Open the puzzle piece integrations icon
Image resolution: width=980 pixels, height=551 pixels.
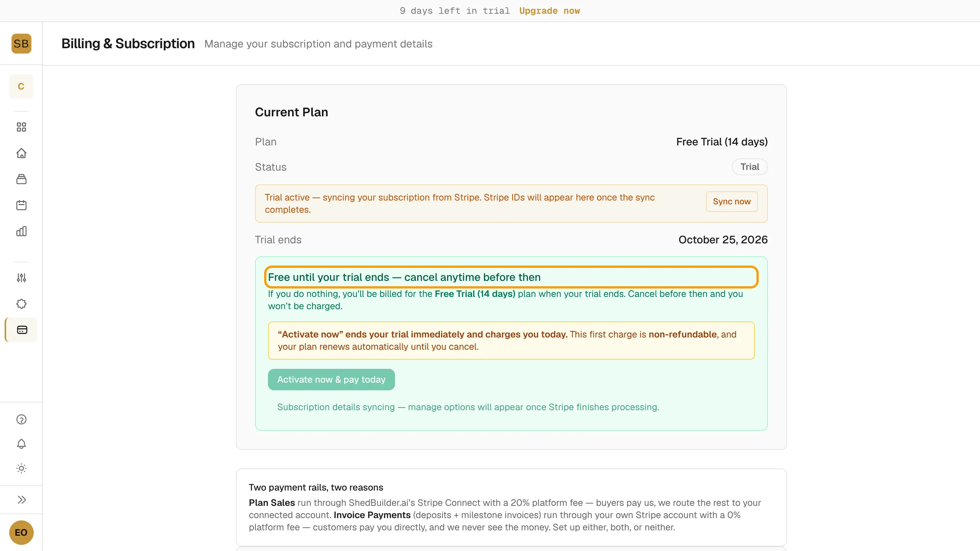[x=21, y=304]
